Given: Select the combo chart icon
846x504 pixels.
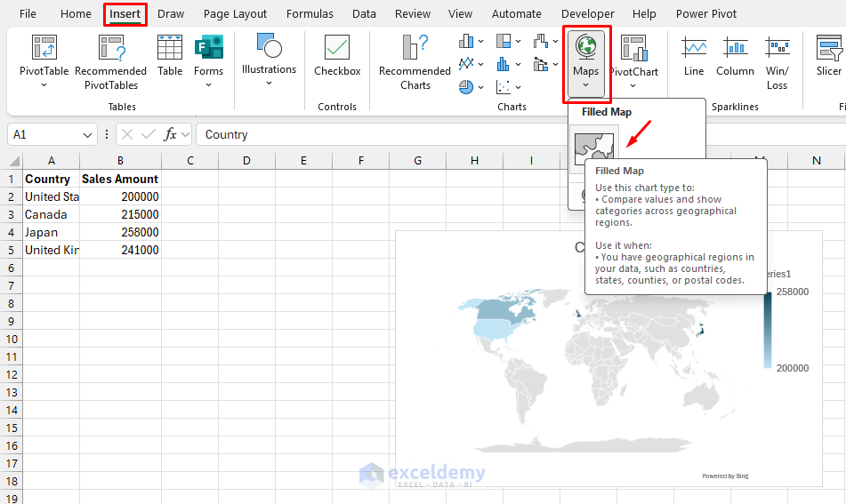Looking at the screenshot, I should 541,64.
